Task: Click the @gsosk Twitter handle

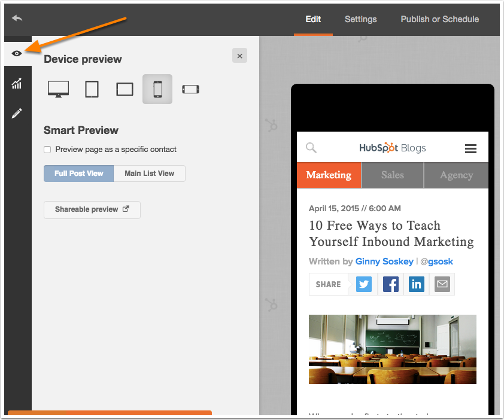Action: 437,261
